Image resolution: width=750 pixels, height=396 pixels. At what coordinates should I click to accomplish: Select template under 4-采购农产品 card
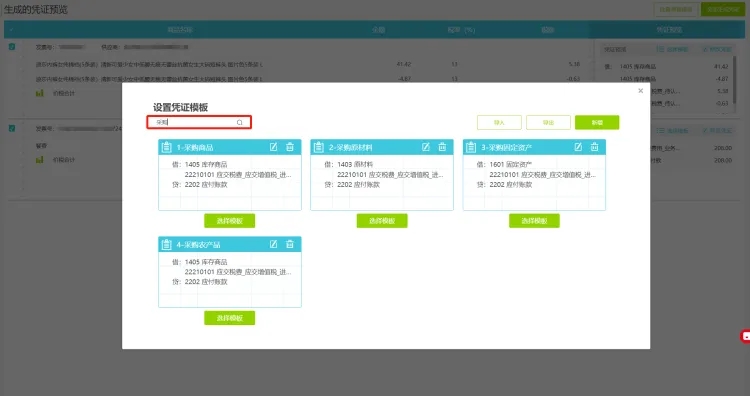coord(230,318)
